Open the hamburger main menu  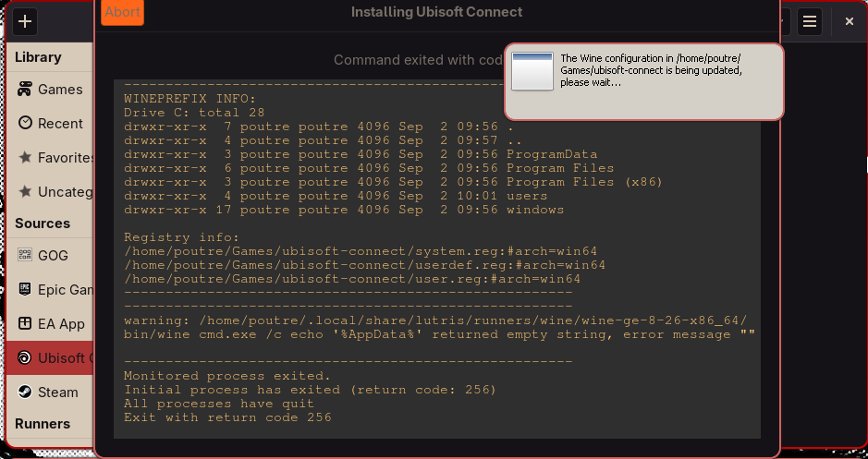click(x=810, y=21)
